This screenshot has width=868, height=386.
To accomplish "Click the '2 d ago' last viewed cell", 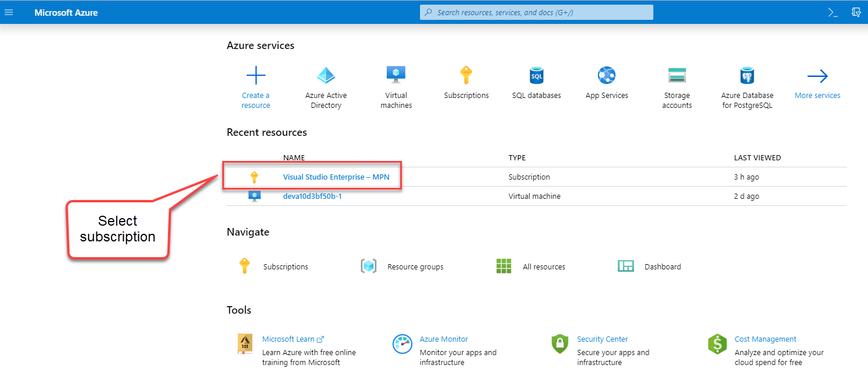I will 747,196.
